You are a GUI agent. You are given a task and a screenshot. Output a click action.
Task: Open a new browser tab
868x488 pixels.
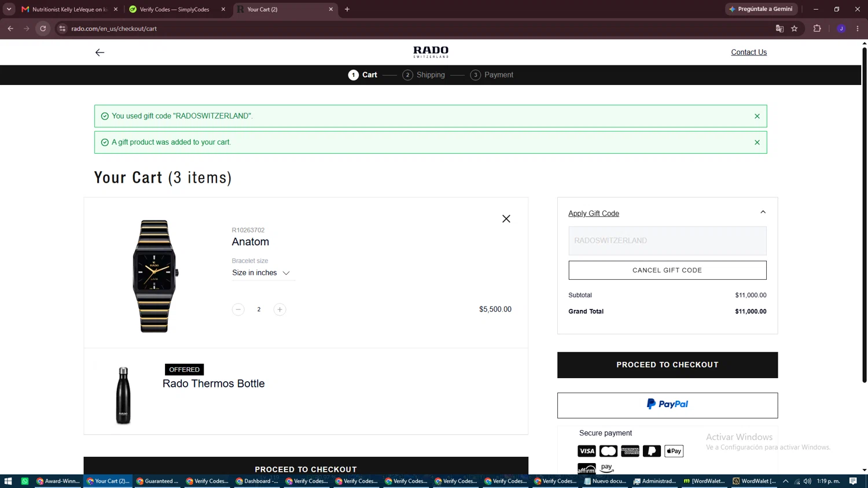pyautogui.click(x=347, y=9)
